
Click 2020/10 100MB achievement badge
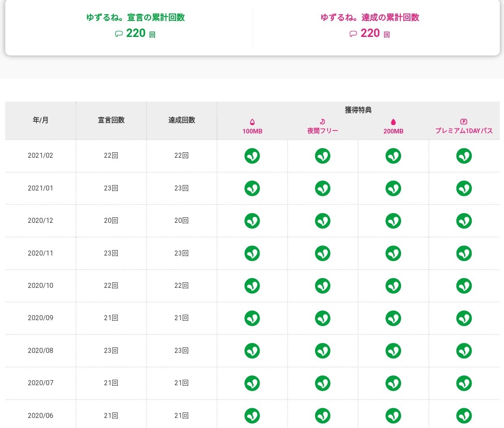[x=252, y=286]
